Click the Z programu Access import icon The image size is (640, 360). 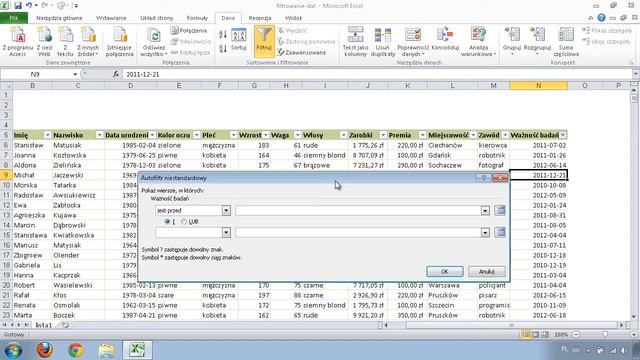[18, 41]
